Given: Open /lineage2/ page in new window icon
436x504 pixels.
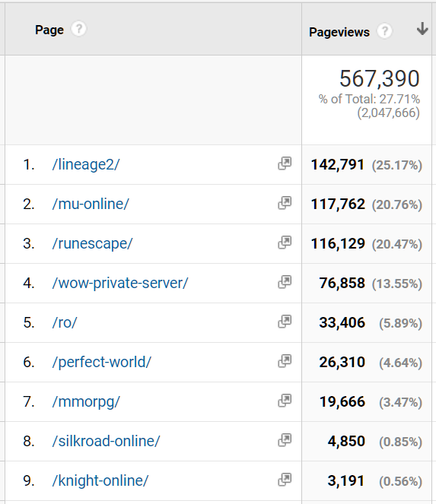Looking at the screenshot, I should (285, 163).
